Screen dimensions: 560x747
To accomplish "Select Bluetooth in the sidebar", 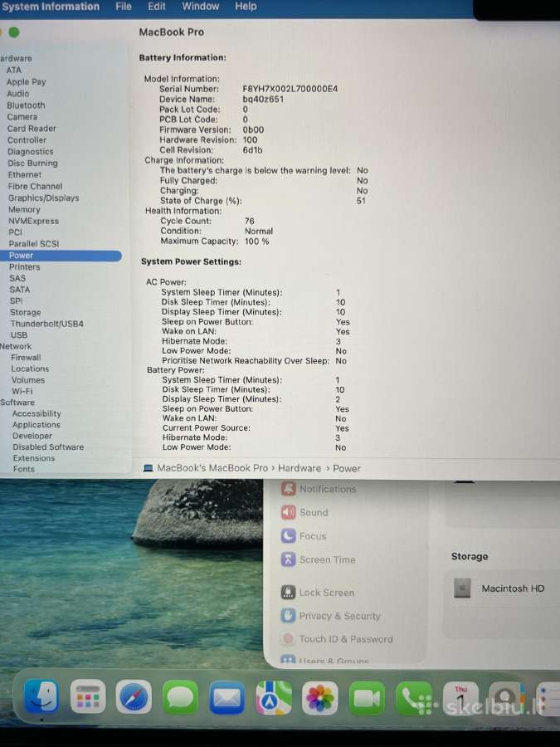I will [x=26, y=105].
